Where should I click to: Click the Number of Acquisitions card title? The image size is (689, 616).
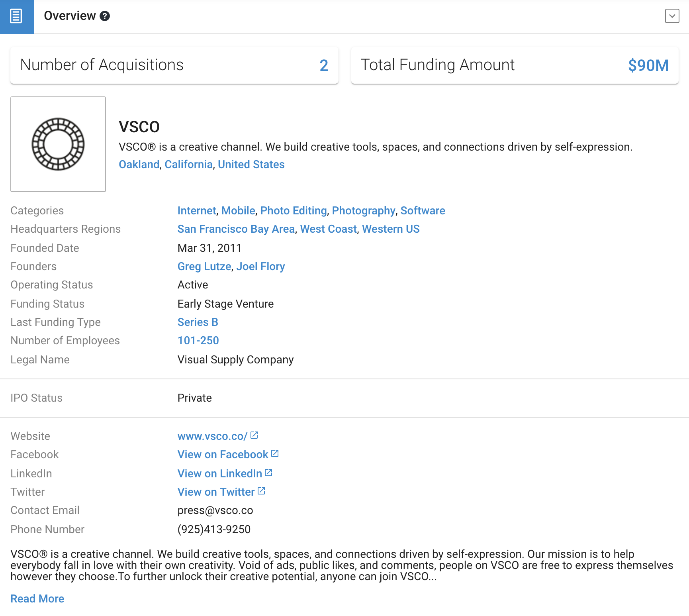[102, 65]
